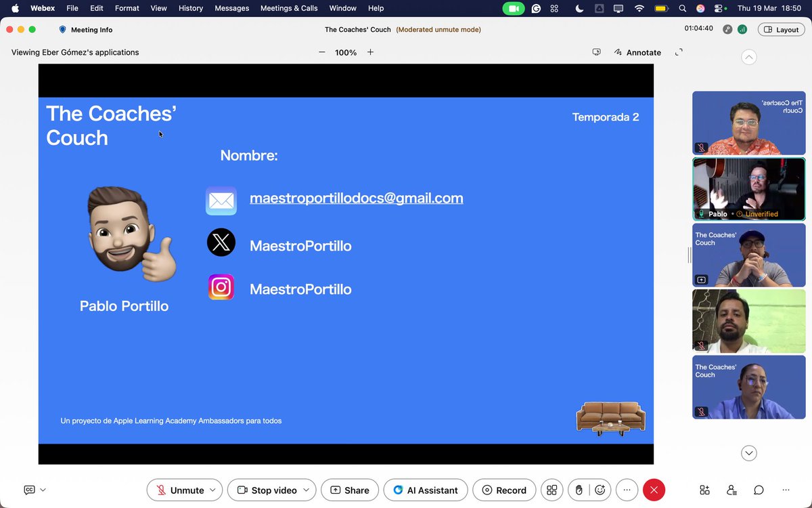Open Grammarly menu bar icon
The width and height of the screenshot is (812, 508).
point(537,8)
